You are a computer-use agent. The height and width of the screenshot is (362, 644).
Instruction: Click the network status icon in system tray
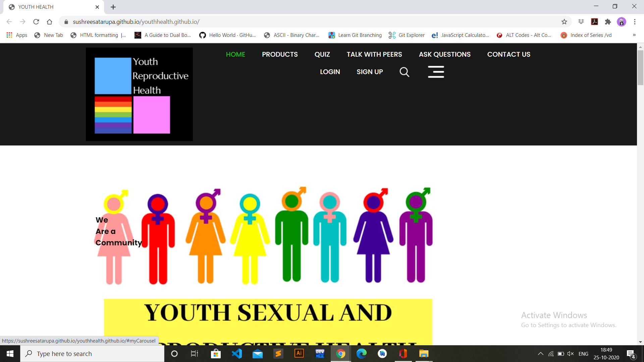point(551,353)
